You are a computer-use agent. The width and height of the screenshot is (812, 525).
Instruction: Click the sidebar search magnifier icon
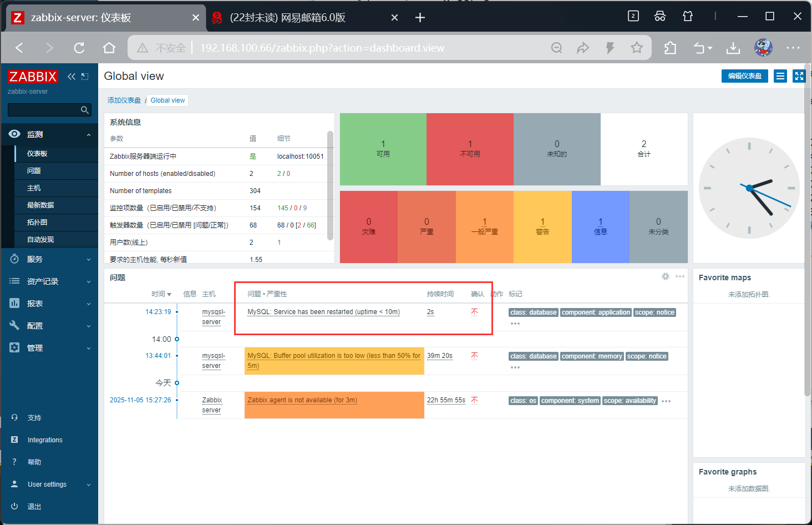(85, 110)
